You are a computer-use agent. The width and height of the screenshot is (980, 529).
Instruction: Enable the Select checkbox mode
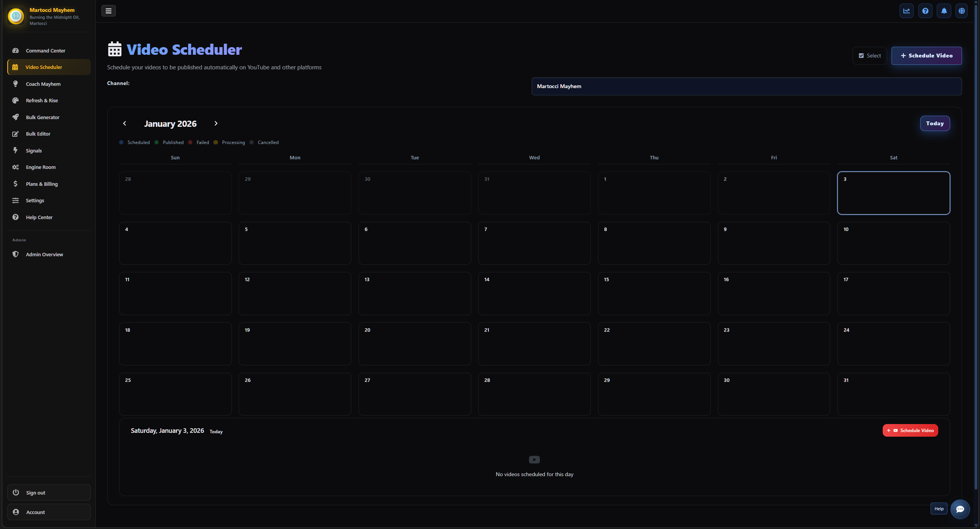[x=869, y=56]
